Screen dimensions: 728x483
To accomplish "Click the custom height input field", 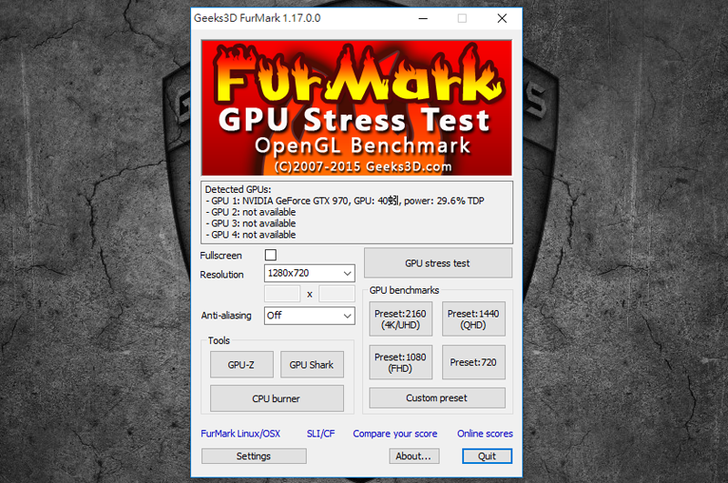I will point(337,294).
